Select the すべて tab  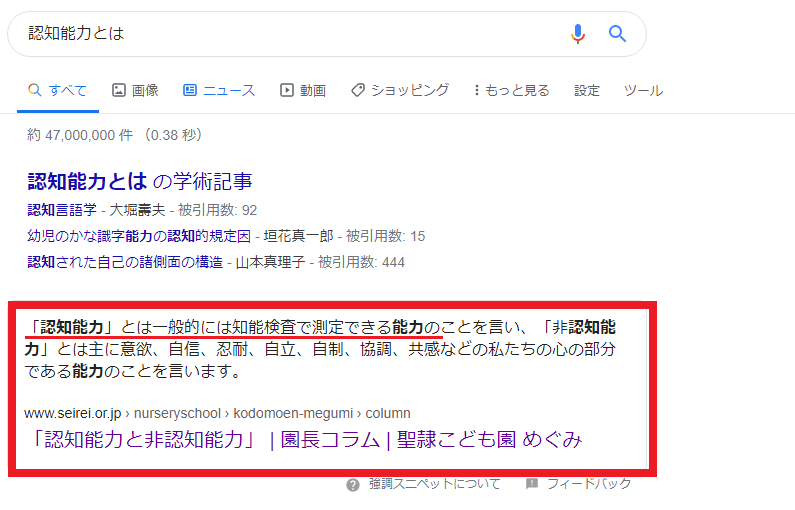pyautogui.click(x=57, y=91)
